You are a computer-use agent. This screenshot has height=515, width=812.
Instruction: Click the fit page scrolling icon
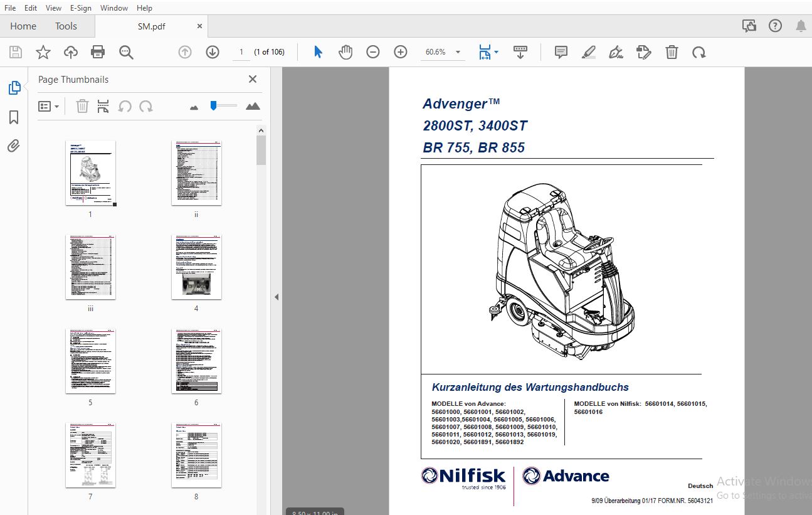point(485,52)
